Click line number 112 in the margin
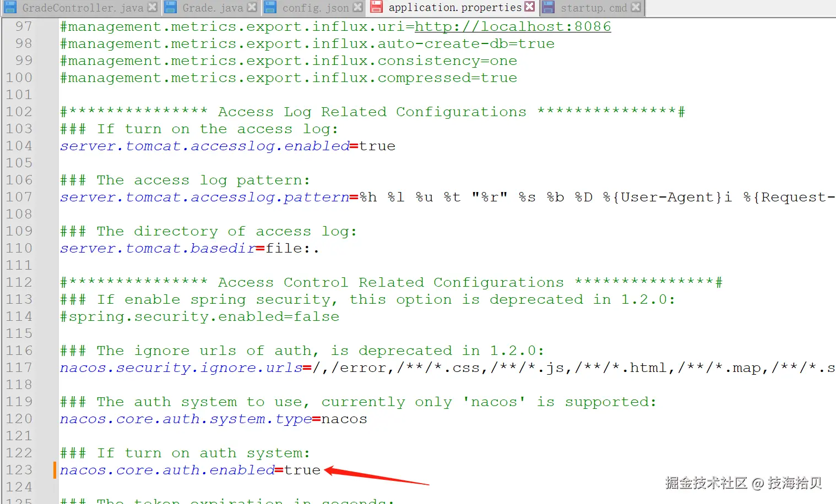The height and width of the screenshot is (504, 836). click(19, 282)
